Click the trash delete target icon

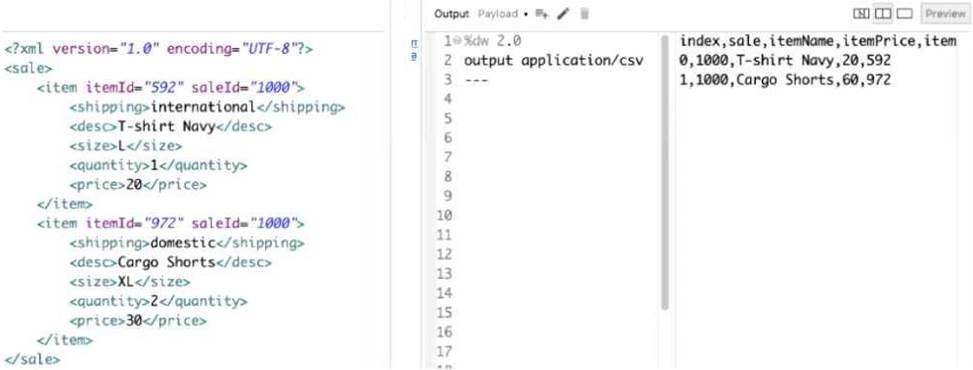coord(584,14)
